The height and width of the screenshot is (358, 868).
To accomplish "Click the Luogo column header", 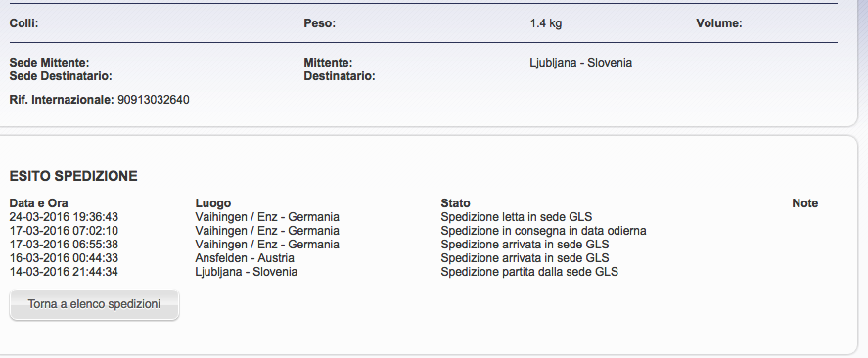I will pyautogui.click(x=213, y=203).
